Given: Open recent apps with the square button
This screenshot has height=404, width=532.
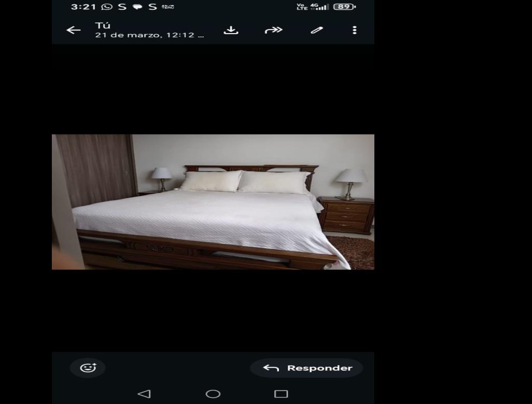Looking at the screenshot, I should (x=281, y=394).
